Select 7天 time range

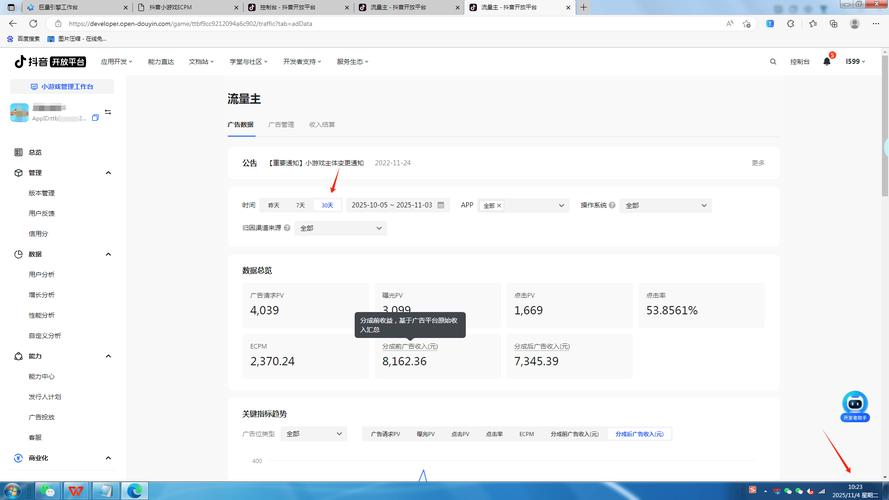click(300, 205)
